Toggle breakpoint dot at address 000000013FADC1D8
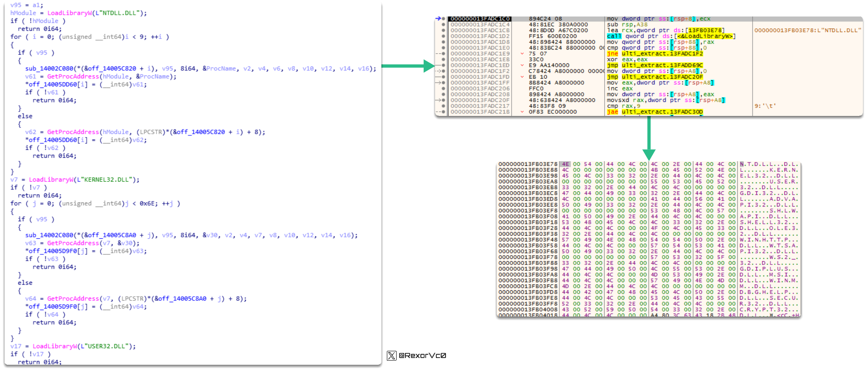 pyautogui.click(x=443, y=42)
